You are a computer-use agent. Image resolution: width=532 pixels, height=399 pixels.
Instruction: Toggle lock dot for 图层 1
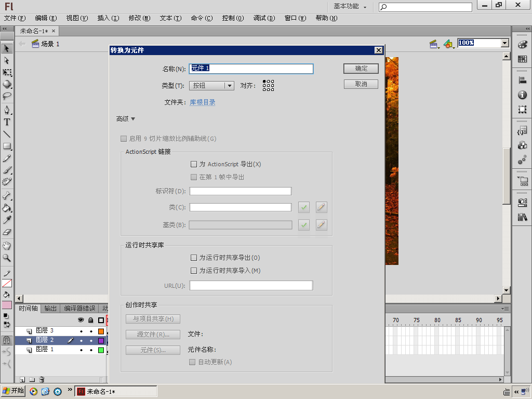(91, 350)
